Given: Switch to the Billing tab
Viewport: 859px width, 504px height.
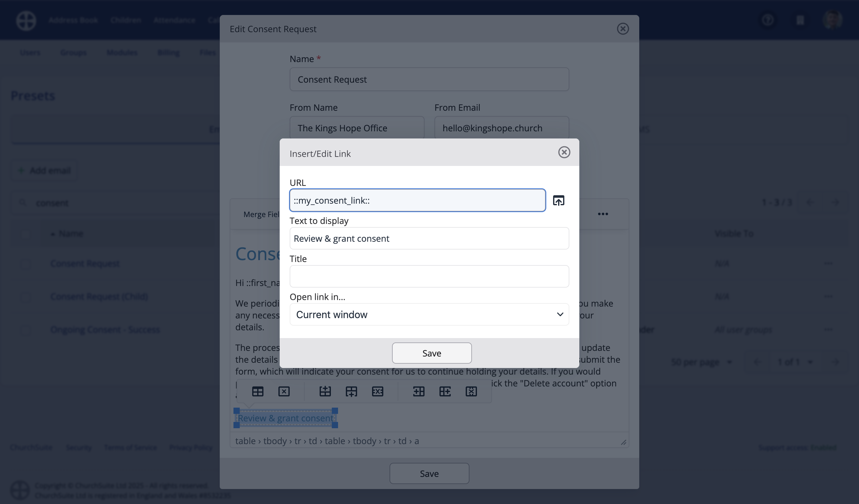Looking at the screenshot, I should click(168, 52).
